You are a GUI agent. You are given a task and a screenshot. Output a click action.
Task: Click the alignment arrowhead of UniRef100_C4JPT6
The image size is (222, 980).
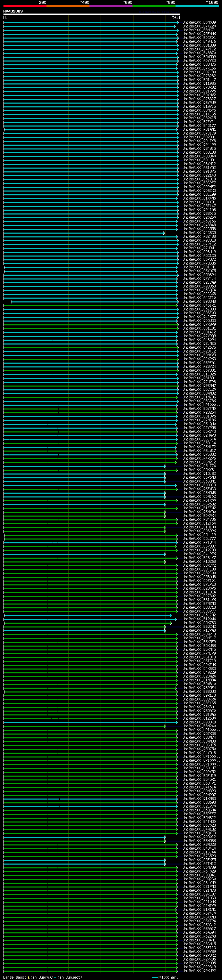(x=165, y=554)
